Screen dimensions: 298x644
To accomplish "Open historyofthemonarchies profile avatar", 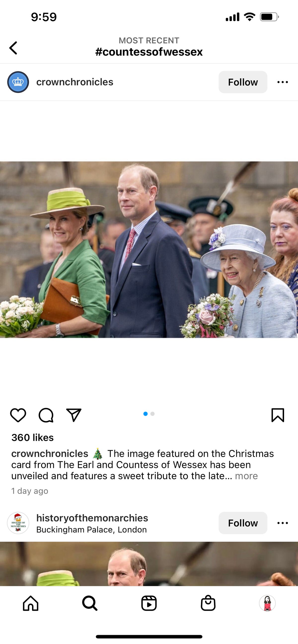I will pyautogui.click(x=18, y=523).
